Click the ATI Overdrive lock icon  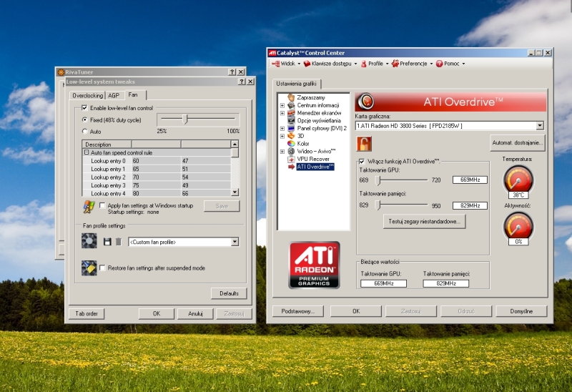click(364, 144)
